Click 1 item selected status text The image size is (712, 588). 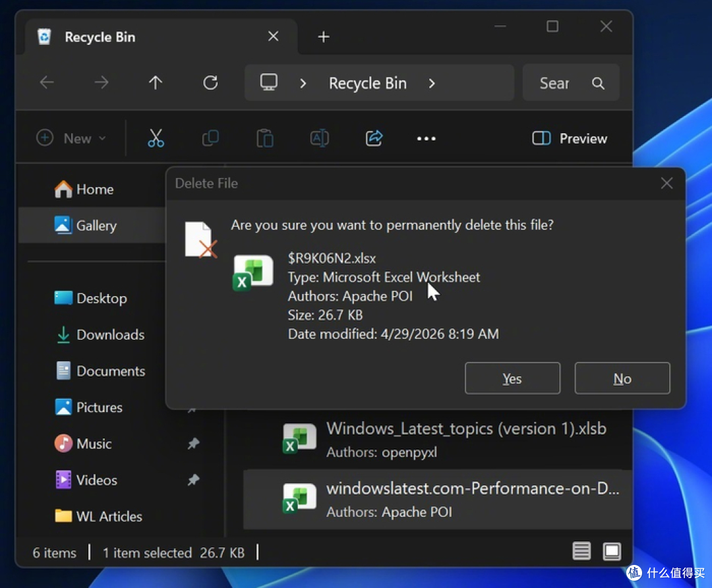147,552
